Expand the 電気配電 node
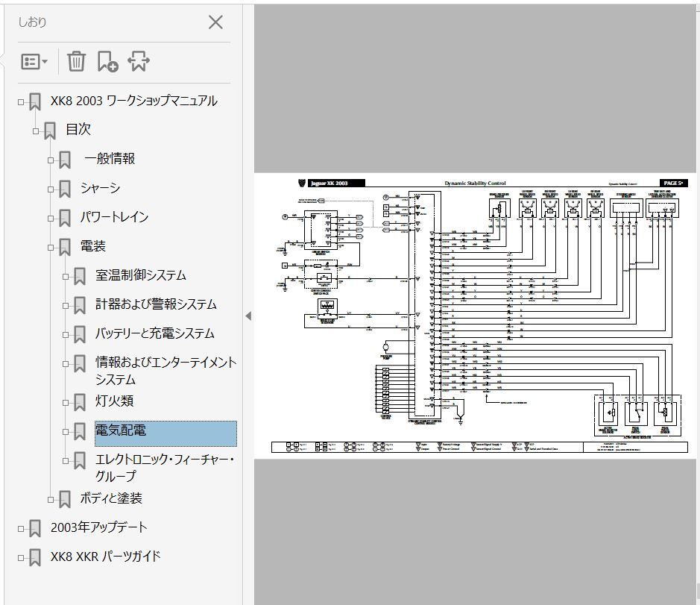Viewport: 700px width, 605px height. coord(66,432)
